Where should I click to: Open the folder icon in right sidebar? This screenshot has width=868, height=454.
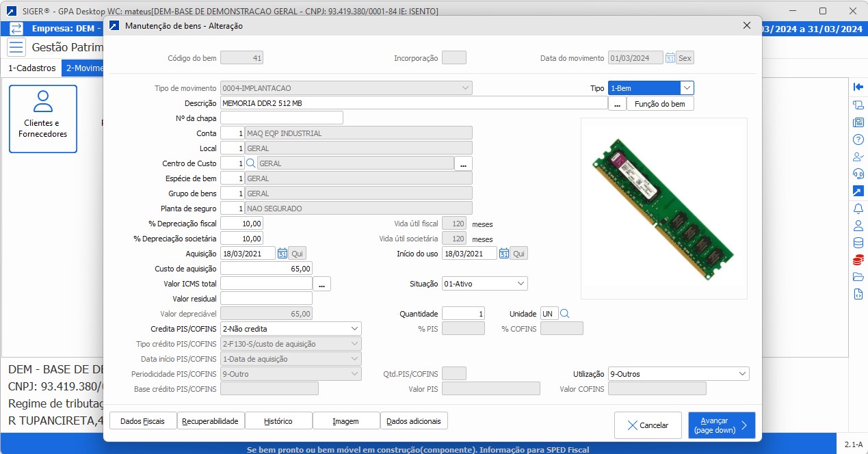858,277
